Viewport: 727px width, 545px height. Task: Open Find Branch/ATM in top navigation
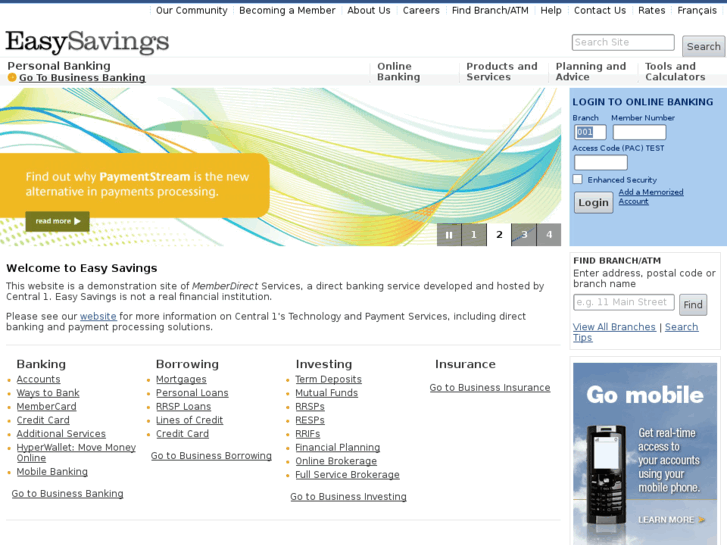(x=490, y=10)
